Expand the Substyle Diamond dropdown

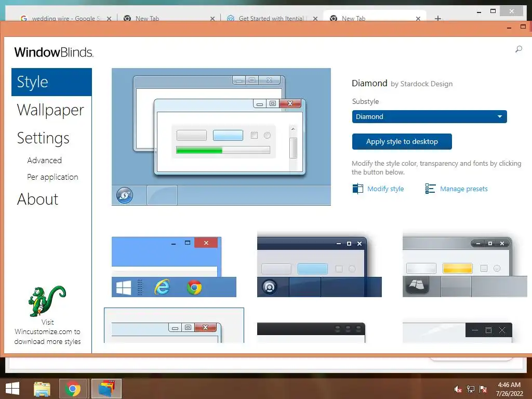[x=429, y=116]
